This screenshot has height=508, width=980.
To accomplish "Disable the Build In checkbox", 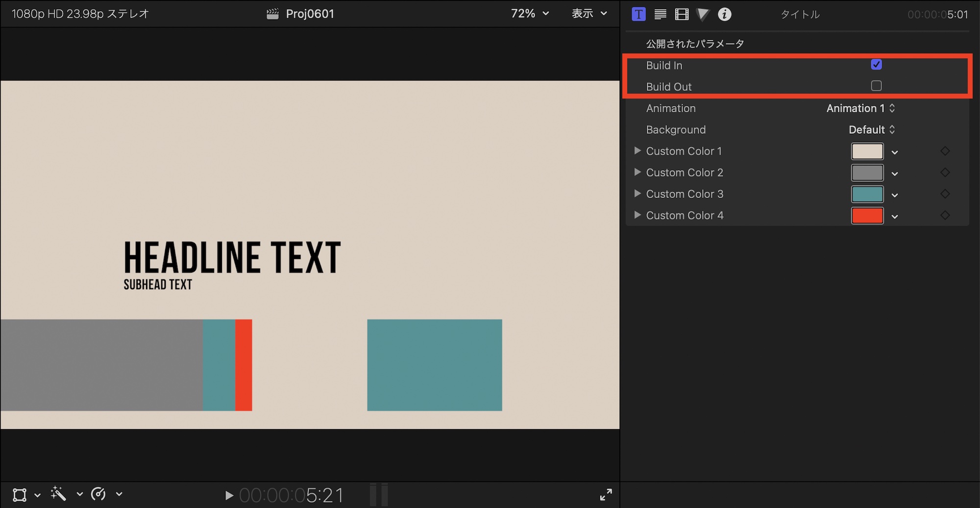I will [x=876, y=65].
